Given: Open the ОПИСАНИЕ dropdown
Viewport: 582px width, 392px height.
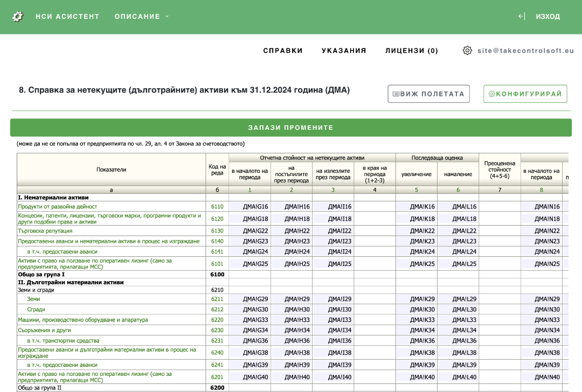Looking at the screenshot, I should point(136,16).
